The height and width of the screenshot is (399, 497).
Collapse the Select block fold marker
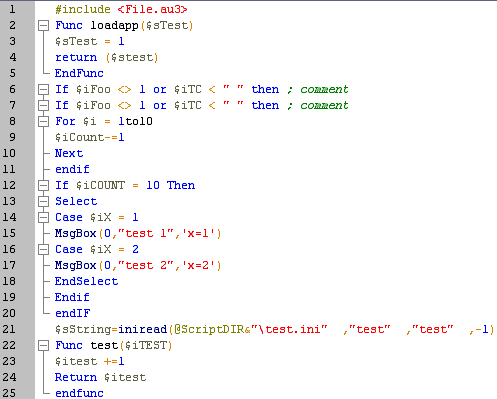click(x=43, y=202)
